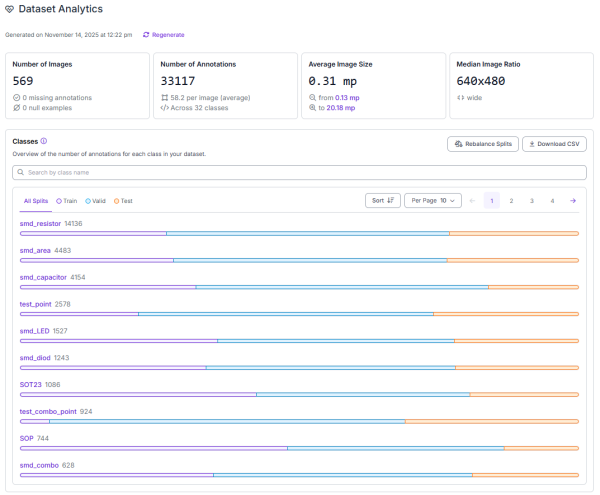This screenshot has height=495, width=600.
Task: Open the Per Page 10 dropdown
Action: 435,200
